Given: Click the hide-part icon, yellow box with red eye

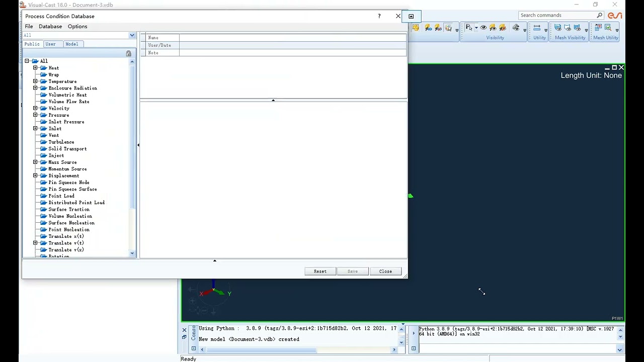Looking at the screenshot, I should [x=503, y=28].
